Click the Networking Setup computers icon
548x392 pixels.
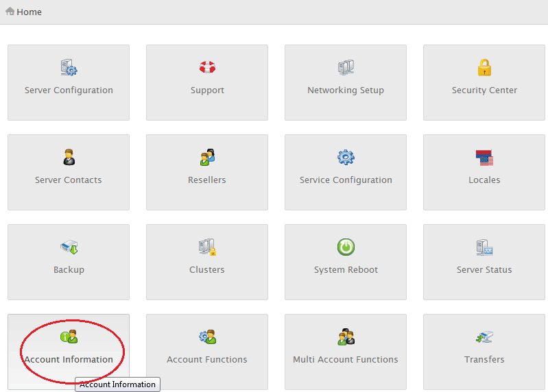346,67
